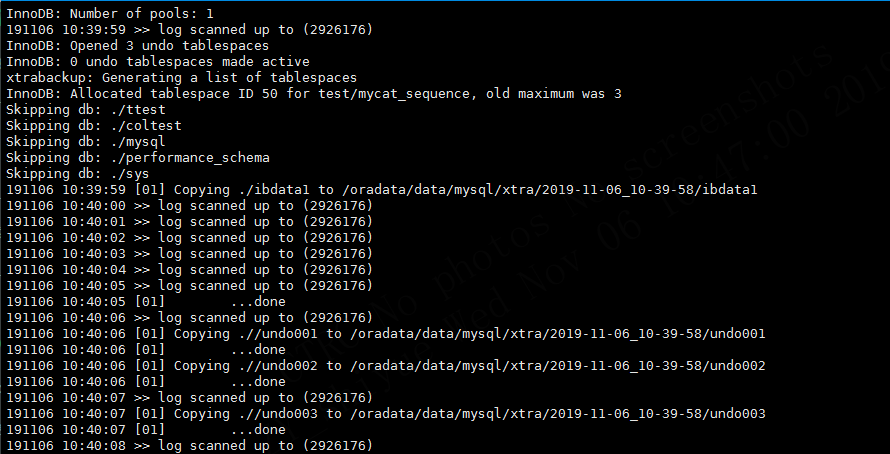Screen dimensions: 890x454
Task: Click the final 10:40:08 log scanned line
Action: (x=190, y=445)
